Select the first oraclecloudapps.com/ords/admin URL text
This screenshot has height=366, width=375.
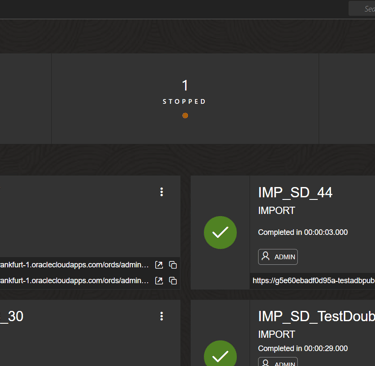click(74, 265)
